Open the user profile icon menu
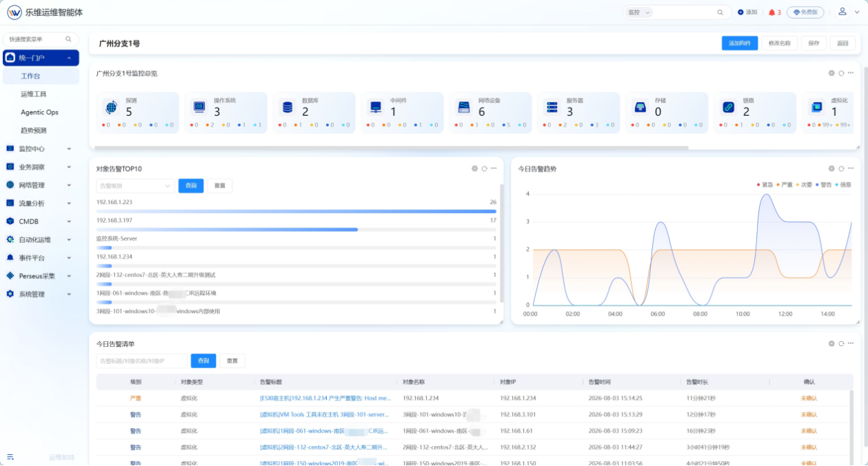Screen dimensions: 868x466 (x=842, y=12)
